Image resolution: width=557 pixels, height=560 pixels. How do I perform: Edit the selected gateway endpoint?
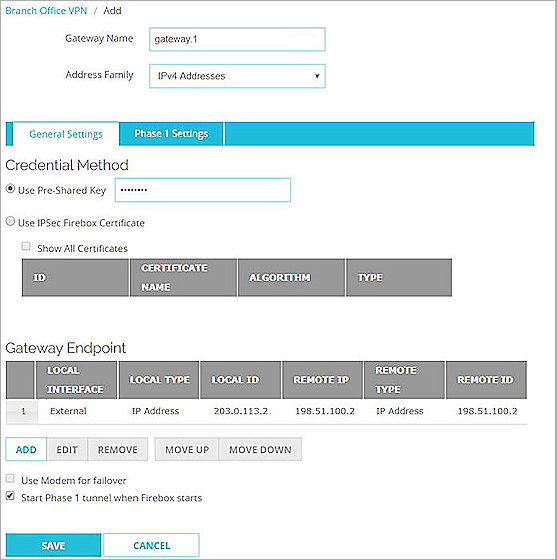click(67, 450)
